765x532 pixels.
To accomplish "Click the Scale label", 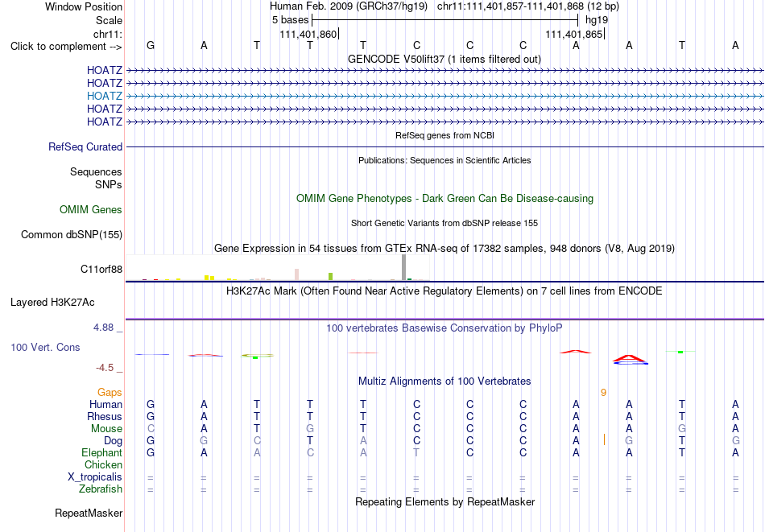I will (x=110, y=20).
